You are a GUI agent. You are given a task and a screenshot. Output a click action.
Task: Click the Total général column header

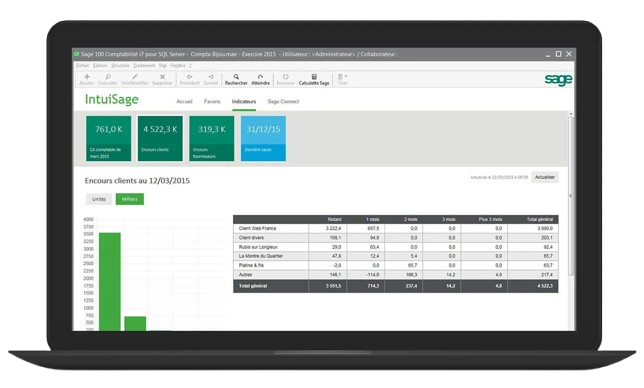540,219
